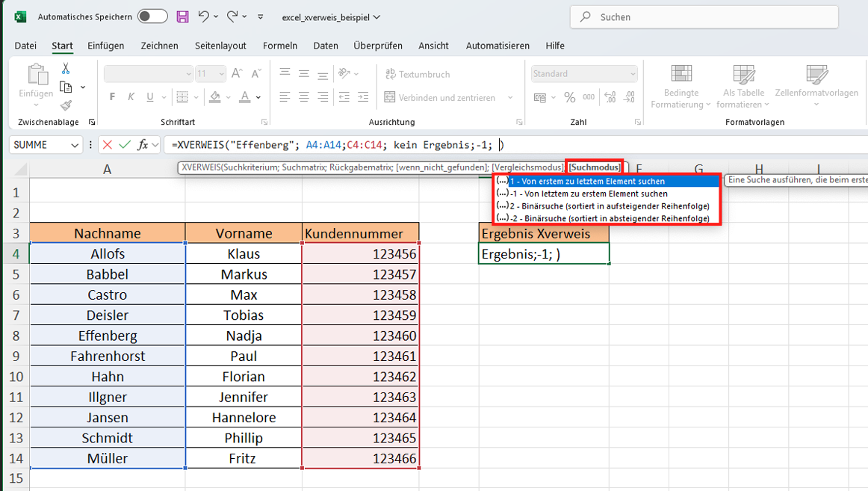Toggle the Automatisches Speichern switch
The width and height of the screenshot is (868, 491).
click(x=153, y=16)
